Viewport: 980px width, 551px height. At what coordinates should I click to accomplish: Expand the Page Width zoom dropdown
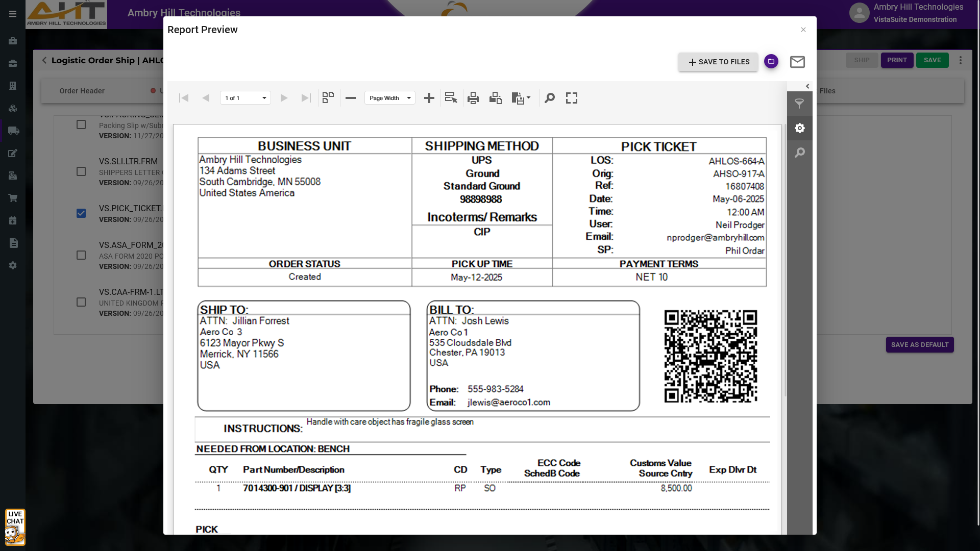click(409, 98)
